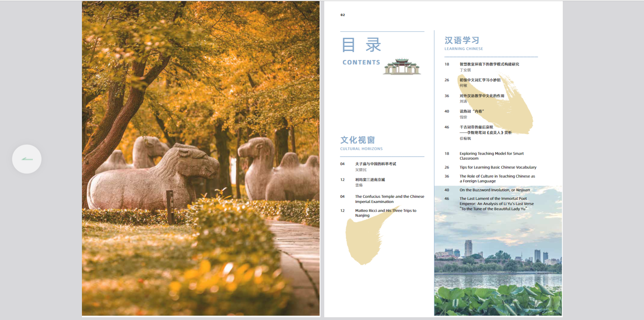This screenshot has width=644, height=320.
Task: Click the 'CONTENTS' title text
Action: point(361,62)
